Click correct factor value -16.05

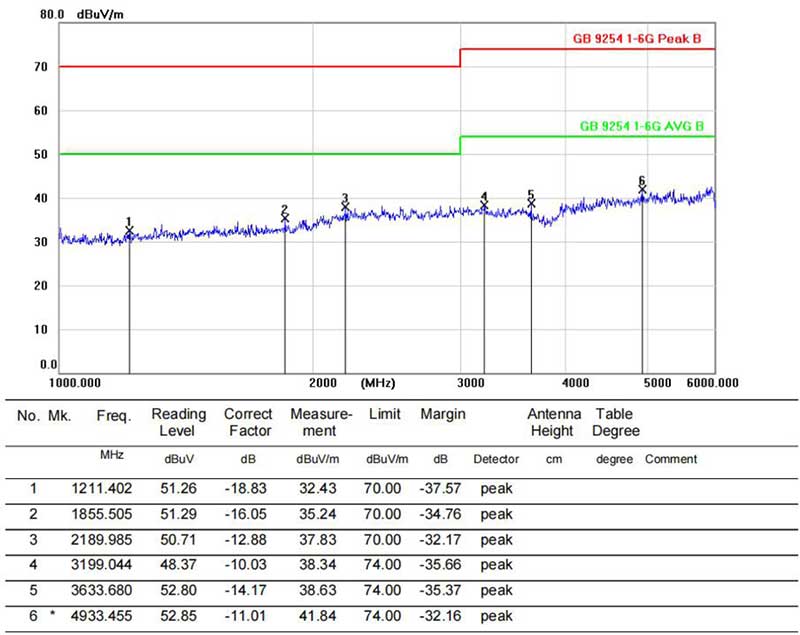point(245,514)
